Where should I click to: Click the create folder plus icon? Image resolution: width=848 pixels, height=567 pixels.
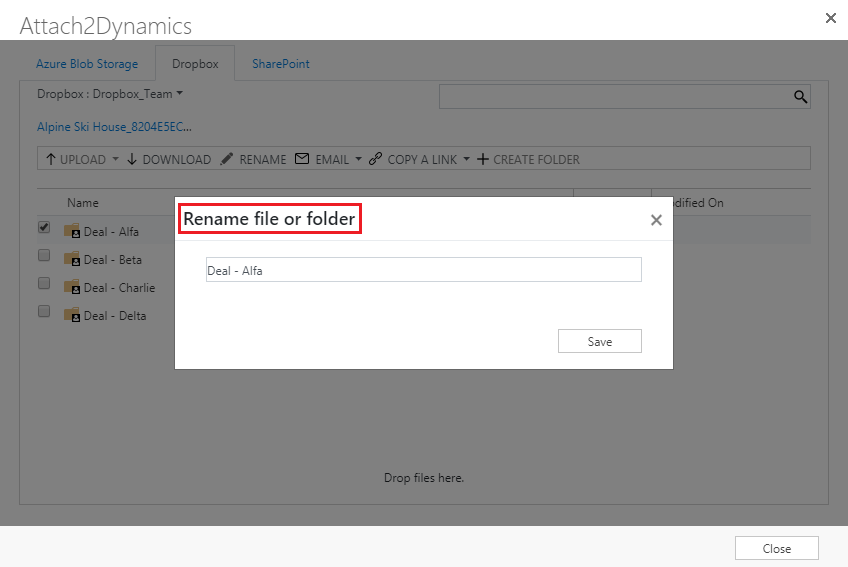(483, 159)
